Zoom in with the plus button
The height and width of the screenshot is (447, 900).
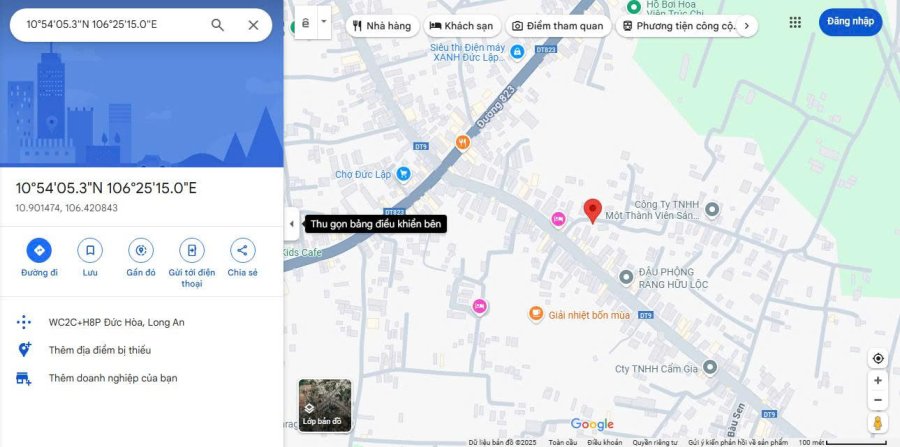coord(877,381)
